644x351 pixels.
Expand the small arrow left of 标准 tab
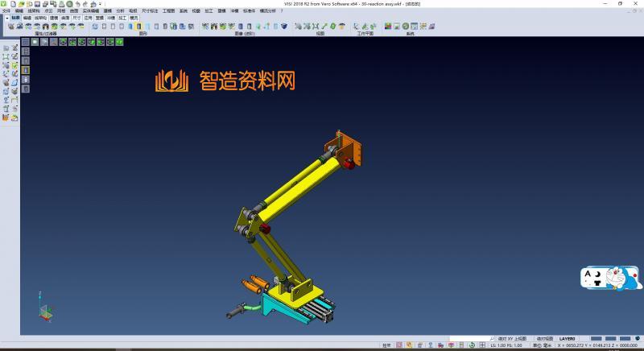pyautogui.click(x=7, y=18)
